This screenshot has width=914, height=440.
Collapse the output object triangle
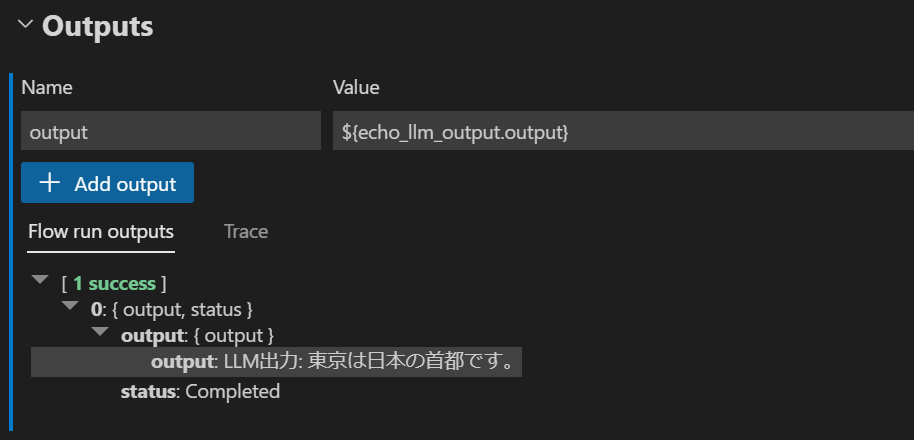(100, 332)
